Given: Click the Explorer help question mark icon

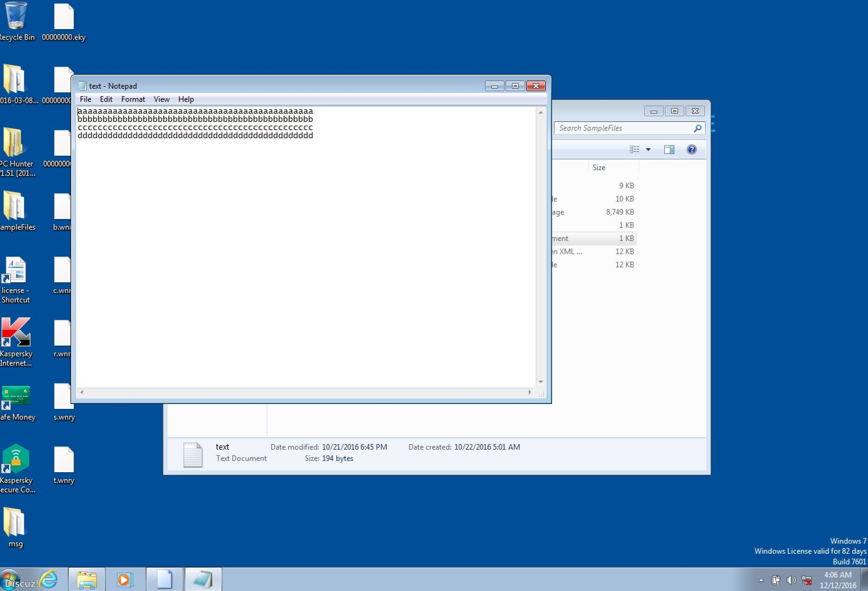Looking at the screenshot, I should pyautogui.click(x=691, y=150).
